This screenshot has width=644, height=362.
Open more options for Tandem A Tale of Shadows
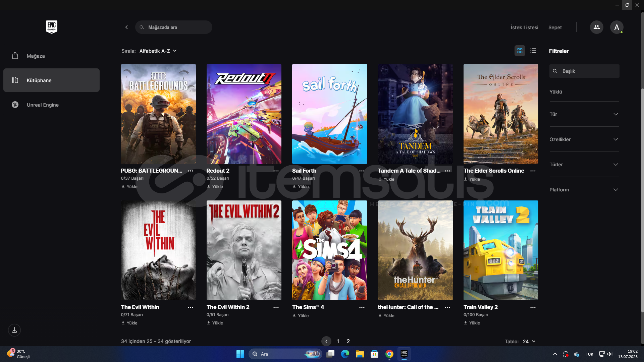click(447, 171)
